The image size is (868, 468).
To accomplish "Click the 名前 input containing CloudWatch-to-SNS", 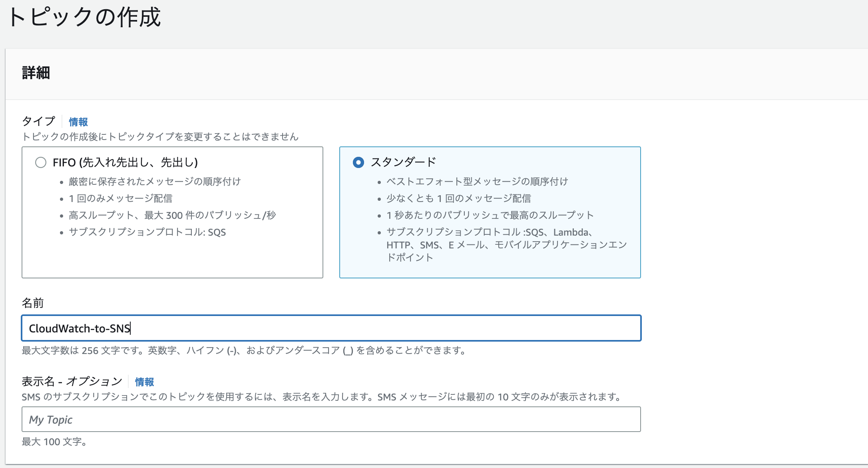I will [331, 328].
